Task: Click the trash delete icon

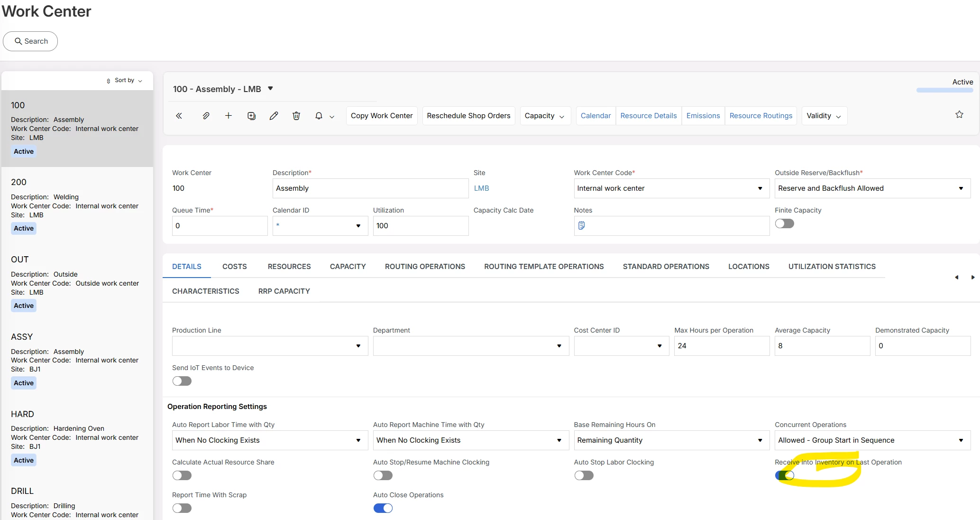Action: tap(296, 116)
